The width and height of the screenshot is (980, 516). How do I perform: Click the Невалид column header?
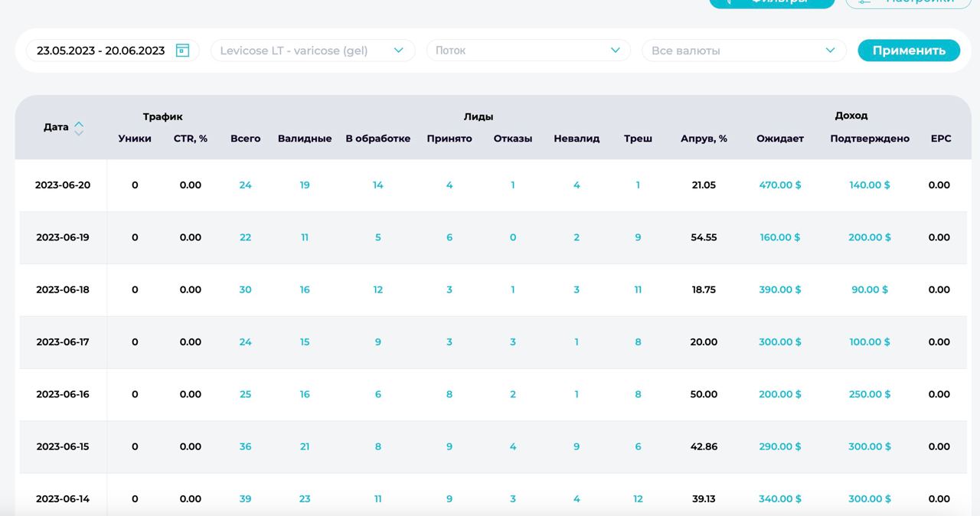577,139
